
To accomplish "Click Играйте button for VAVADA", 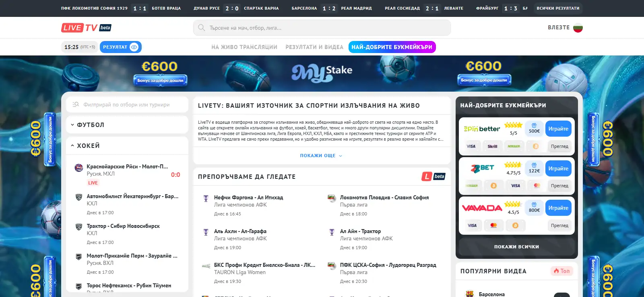I will point(558,208).
